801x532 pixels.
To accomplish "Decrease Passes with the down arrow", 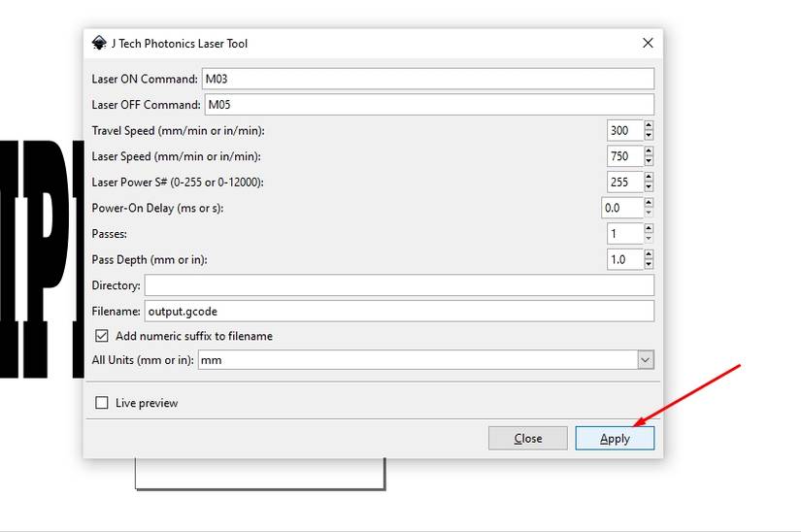I will coord(649,239).
